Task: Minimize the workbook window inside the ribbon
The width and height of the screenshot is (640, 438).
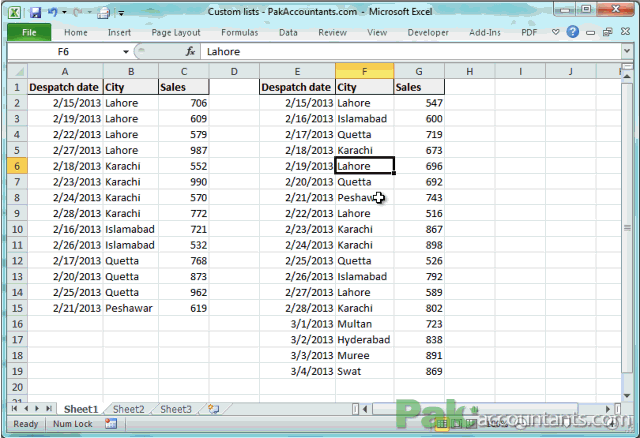Action: 590,33
